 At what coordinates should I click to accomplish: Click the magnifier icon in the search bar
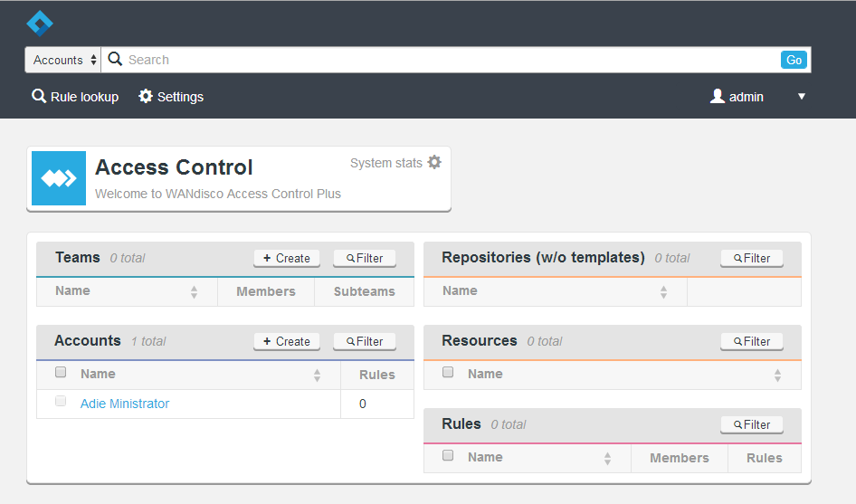(115, 59)
